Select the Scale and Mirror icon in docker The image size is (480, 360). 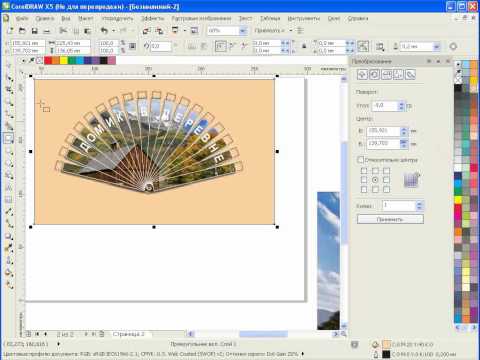tap(386, 74)
